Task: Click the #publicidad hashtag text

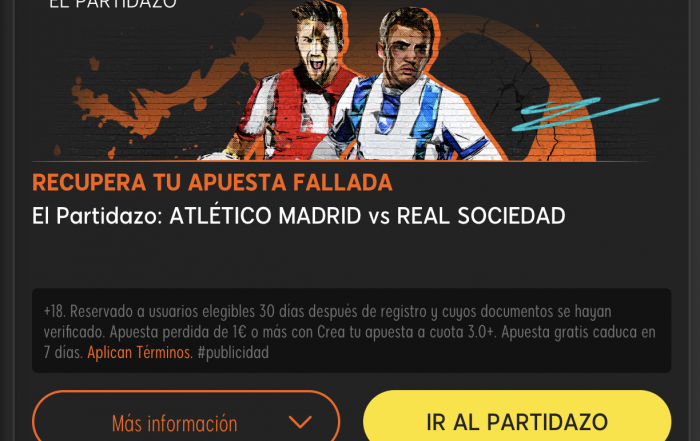Action: click(x=233, y=353)
